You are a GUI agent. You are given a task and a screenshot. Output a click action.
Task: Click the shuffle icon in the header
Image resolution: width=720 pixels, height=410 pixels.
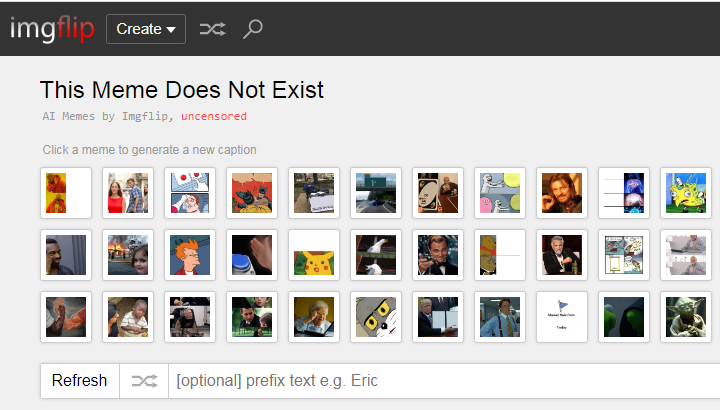point(212,29)
